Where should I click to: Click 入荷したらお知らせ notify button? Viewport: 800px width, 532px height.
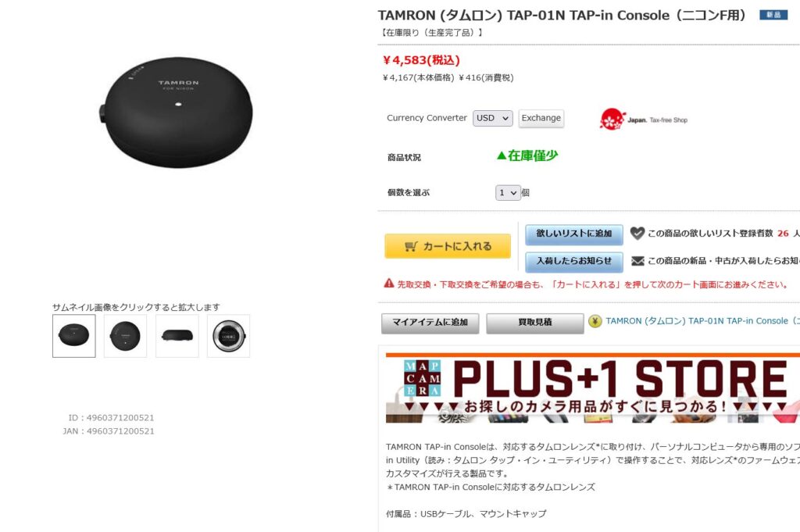[574, 262]
